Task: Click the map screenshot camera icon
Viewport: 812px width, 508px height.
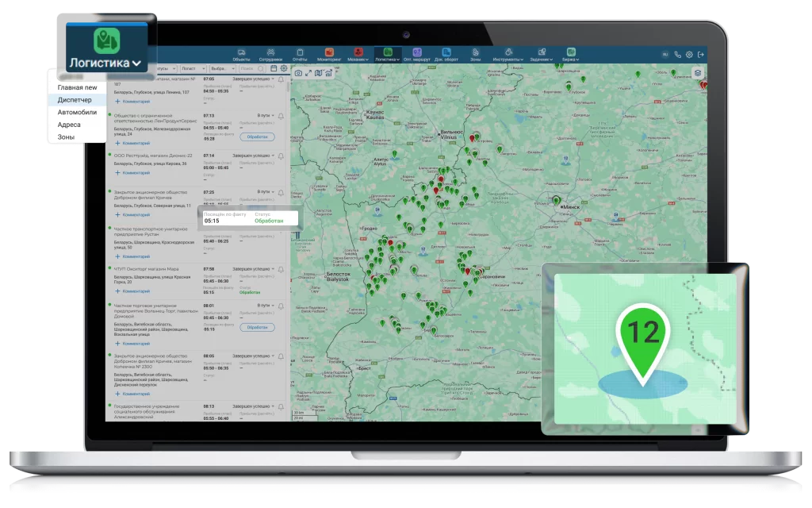Action: pyautogui.click(x=298, y=73)
